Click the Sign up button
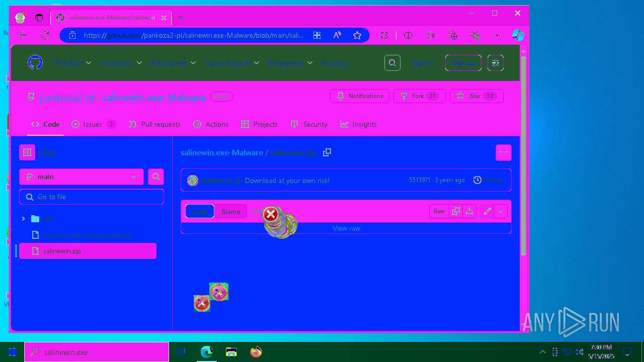 463,63
